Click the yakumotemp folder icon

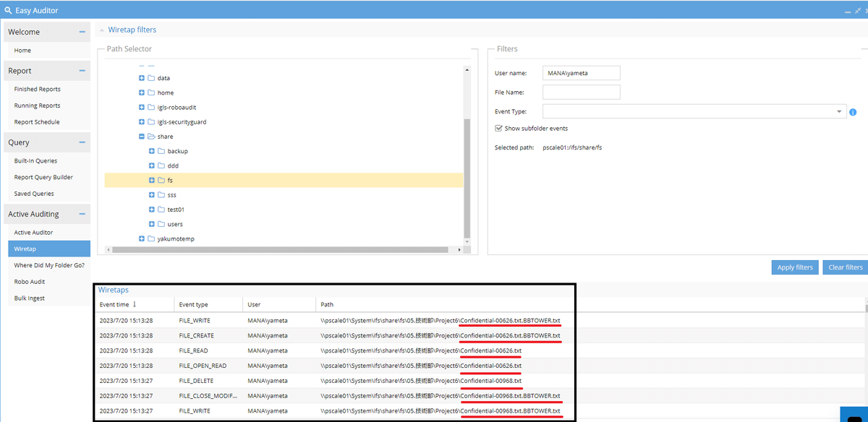(150, 238)
